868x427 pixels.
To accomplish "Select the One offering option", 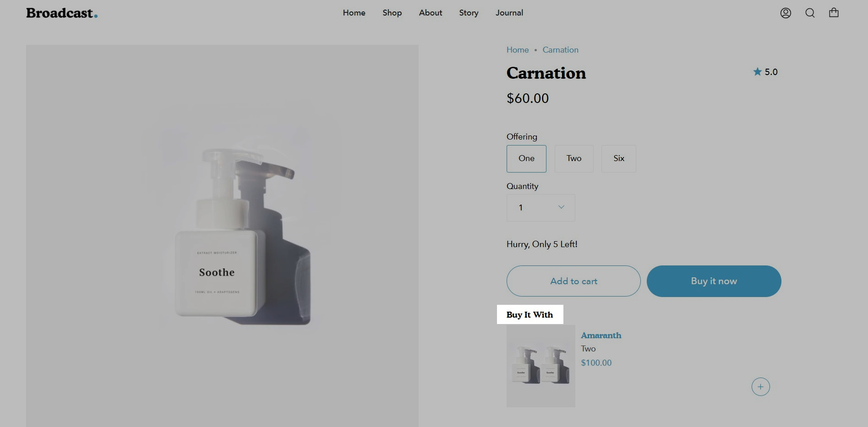I will tap(526, 158).
